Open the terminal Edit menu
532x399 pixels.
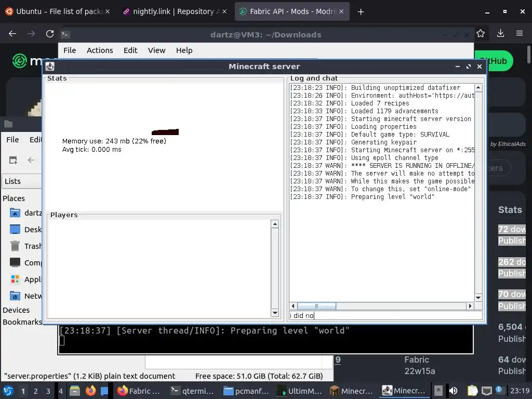click(x=130, y=50)
